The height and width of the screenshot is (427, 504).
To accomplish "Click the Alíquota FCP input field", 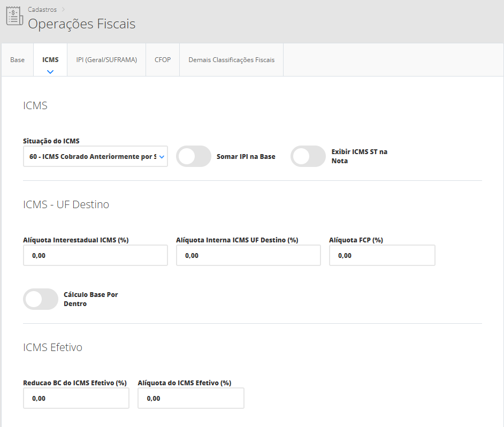I will pos(382,256).
